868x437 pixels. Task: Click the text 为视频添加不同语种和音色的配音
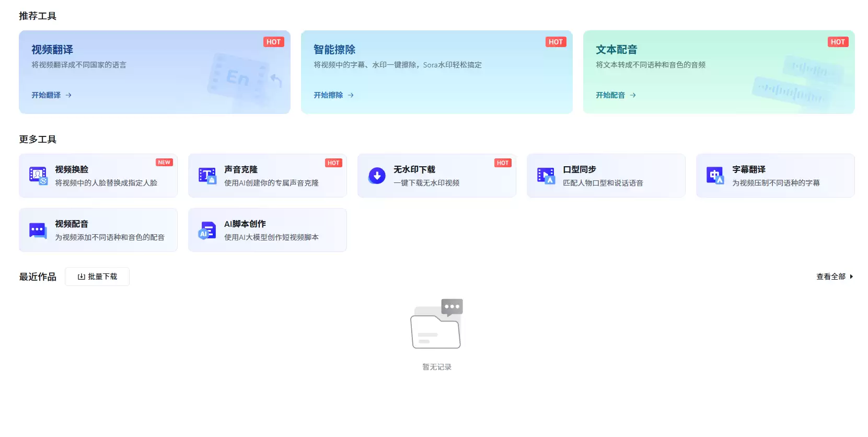110,237
